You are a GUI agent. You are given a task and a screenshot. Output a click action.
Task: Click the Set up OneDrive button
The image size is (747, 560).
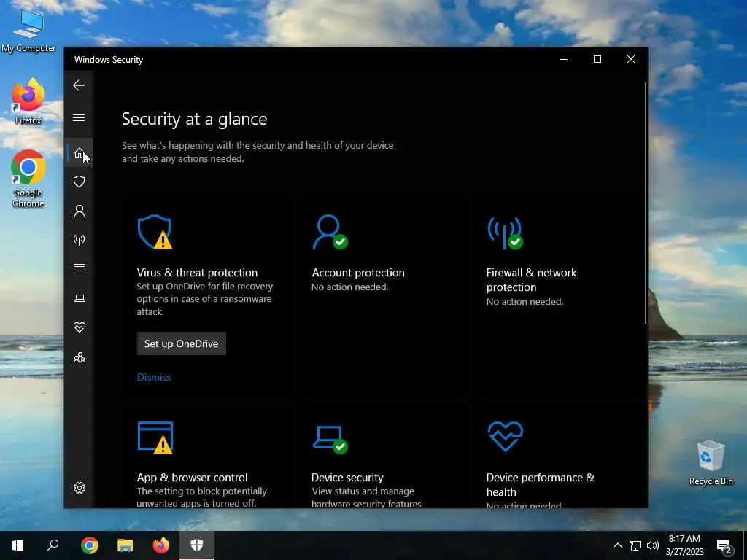click(x=181, y=344)
